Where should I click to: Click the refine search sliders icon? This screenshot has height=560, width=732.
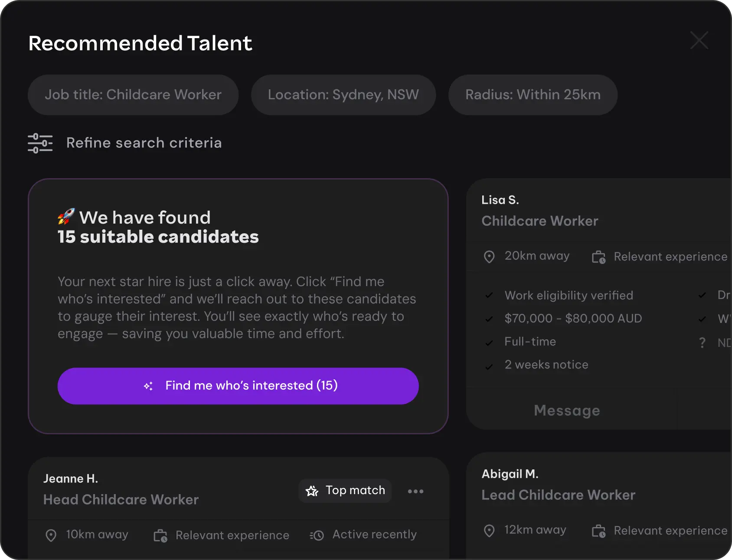40,143
